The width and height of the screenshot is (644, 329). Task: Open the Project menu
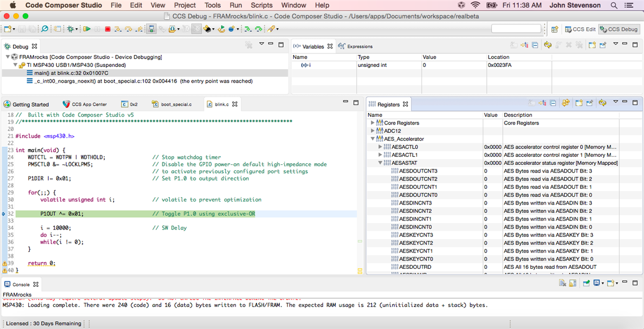click(x=185, y=5)
